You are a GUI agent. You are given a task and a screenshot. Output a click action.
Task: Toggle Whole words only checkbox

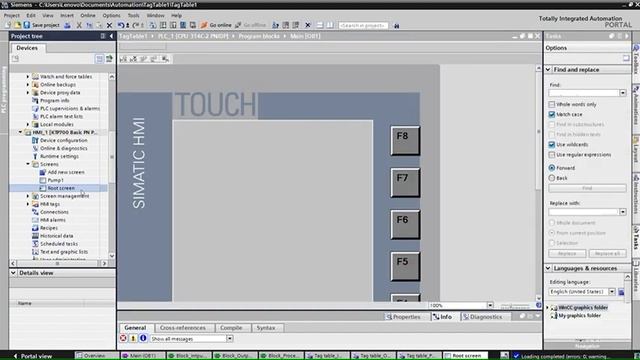(x=552, y=104)
